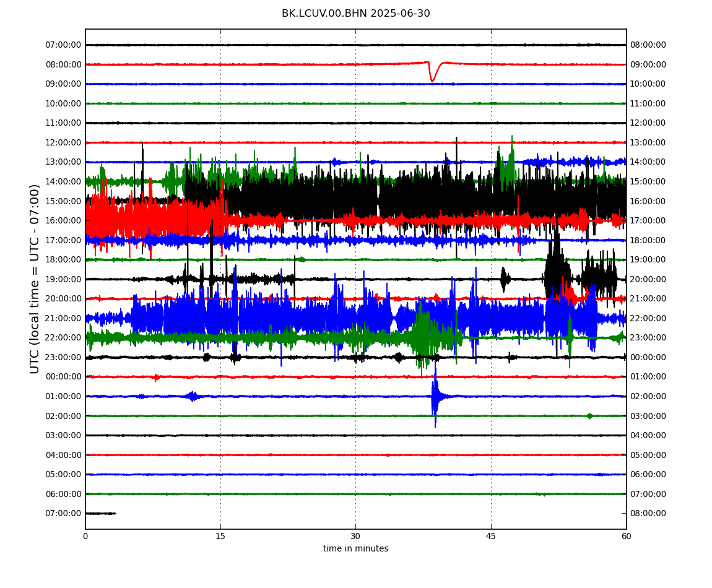Click the blue earthquake spike on 01:00 trace
The height and width of the screenshot is (588, 712).
click(435, 395)
